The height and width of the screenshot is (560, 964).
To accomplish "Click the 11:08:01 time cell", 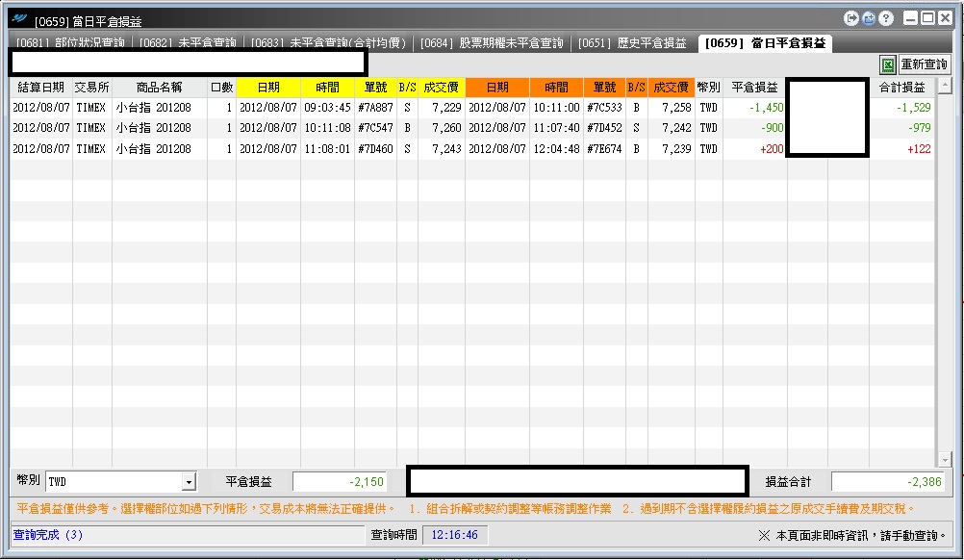I will (x=328, y=149).
